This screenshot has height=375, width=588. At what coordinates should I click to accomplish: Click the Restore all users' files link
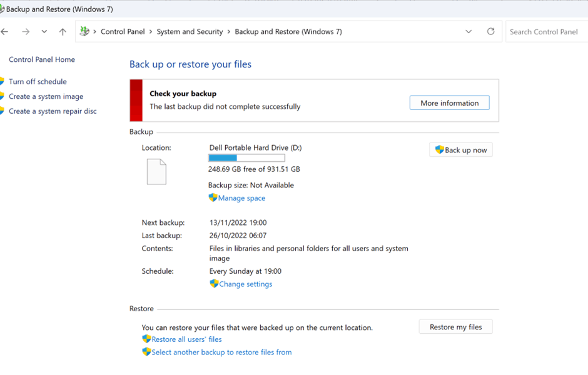click(186, 339)
